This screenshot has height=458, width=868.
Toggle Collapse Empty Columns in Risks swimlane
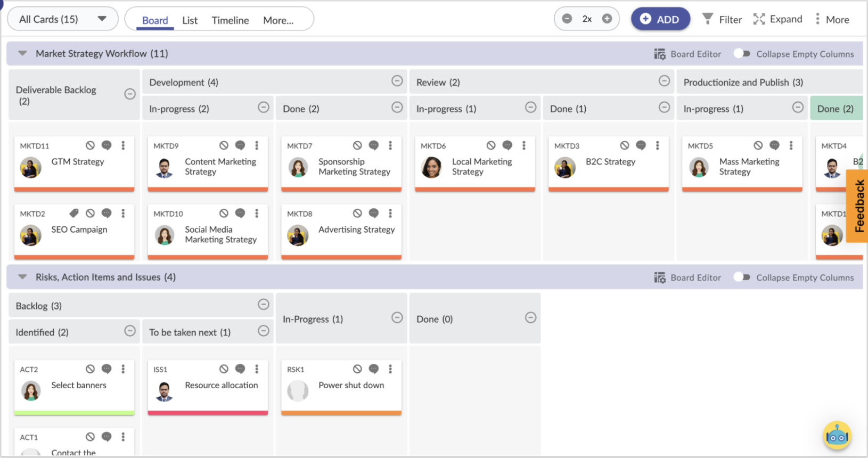pyautogui.click(x=741, y=277)
